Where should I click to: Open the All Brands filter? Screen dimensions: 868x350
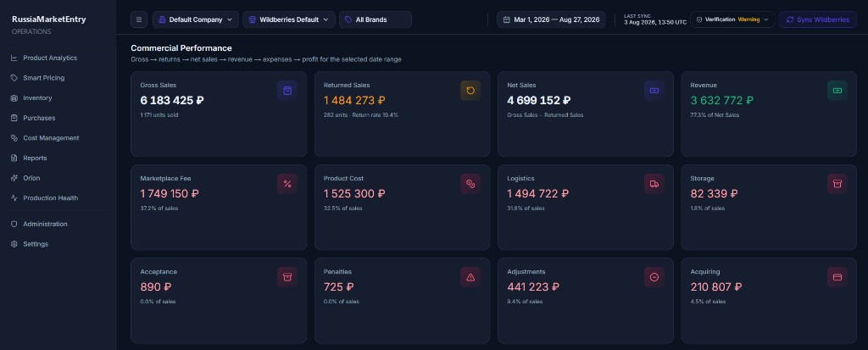point(376,19)
